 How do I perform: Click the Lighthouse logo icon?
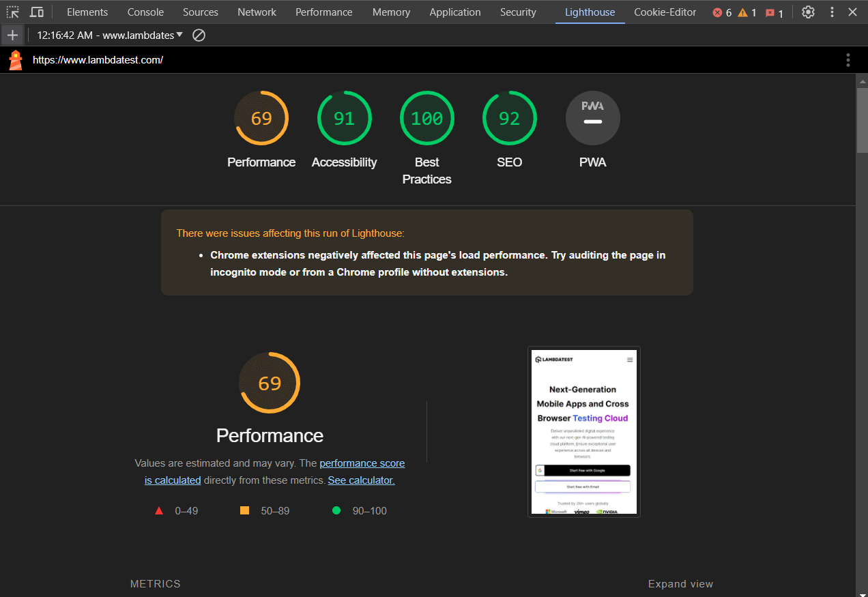[x=16, y=60]
